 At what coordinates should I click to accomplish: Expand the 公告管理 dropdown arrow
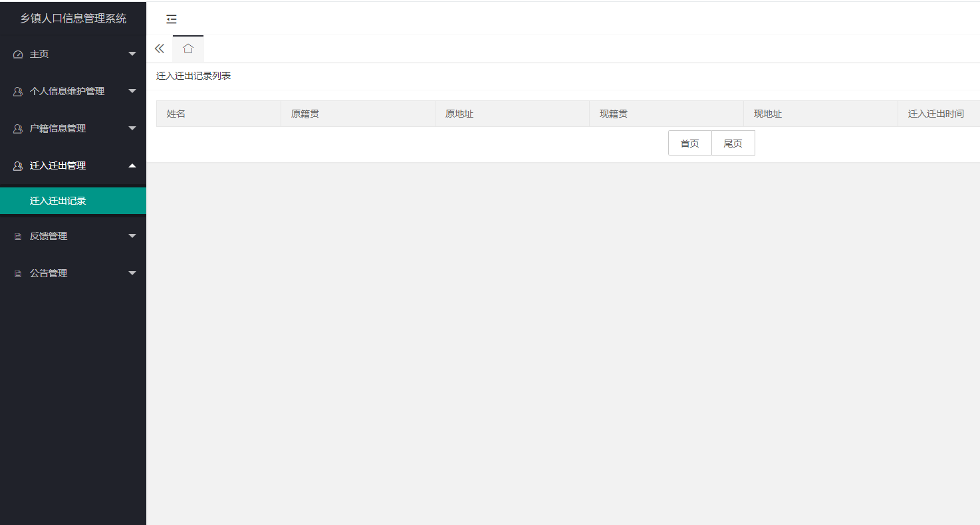pos(132,273)
